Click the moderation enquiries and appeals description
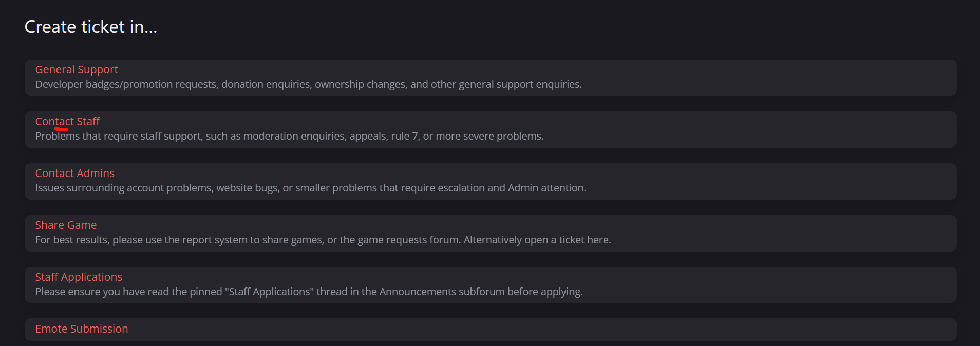Viewport: 980px width, 346px height. tap(289, 136)
